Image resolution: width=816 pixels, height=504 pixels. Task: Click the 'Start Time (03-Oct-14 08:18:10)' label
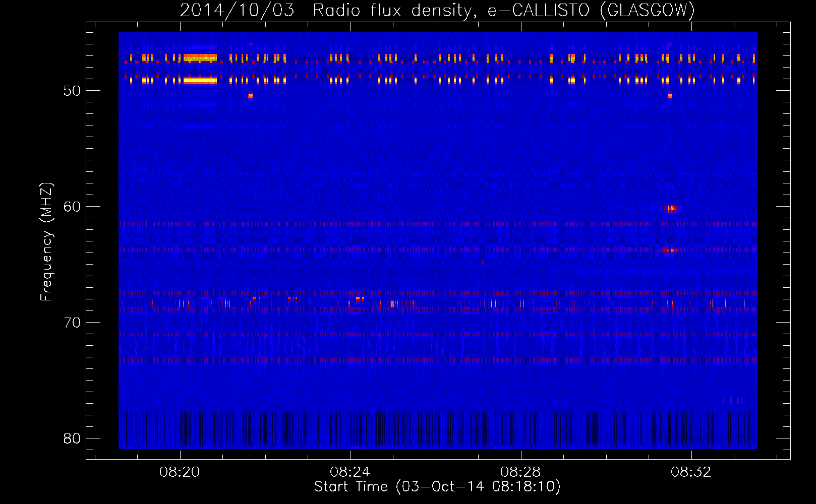tap(437, 487)
